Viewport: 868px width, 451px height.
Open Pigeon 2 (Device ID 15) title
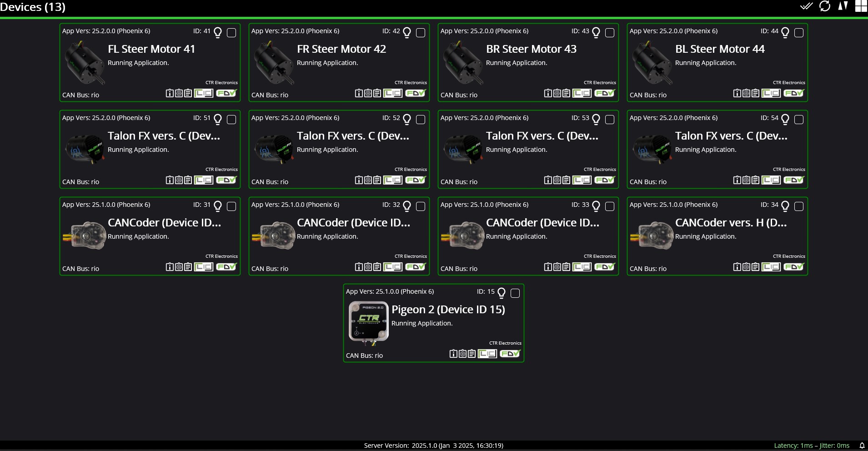[x=448, y=310]
